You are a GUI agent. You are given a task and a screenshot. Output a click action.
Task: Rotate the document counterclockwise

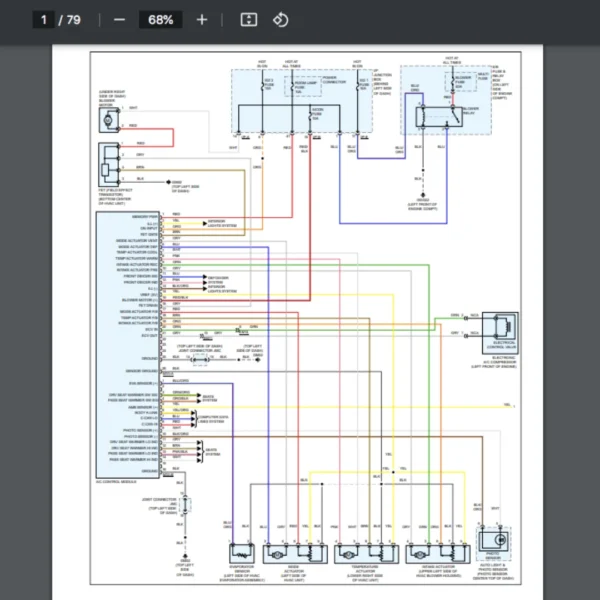pos(281,20)
